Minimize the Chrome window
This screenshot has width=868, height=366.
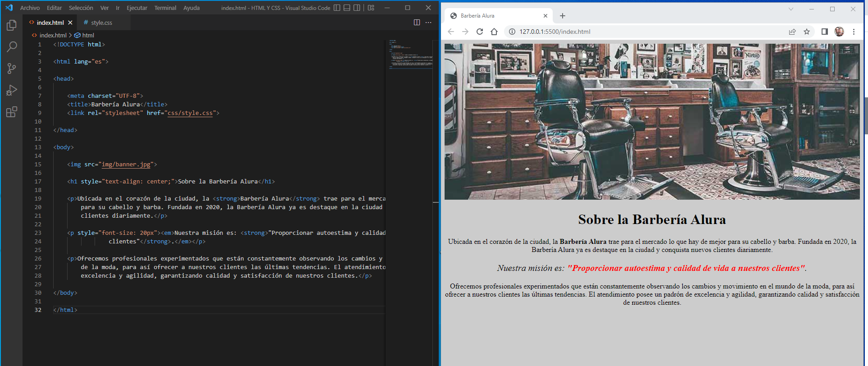click(x=812, y=9)
